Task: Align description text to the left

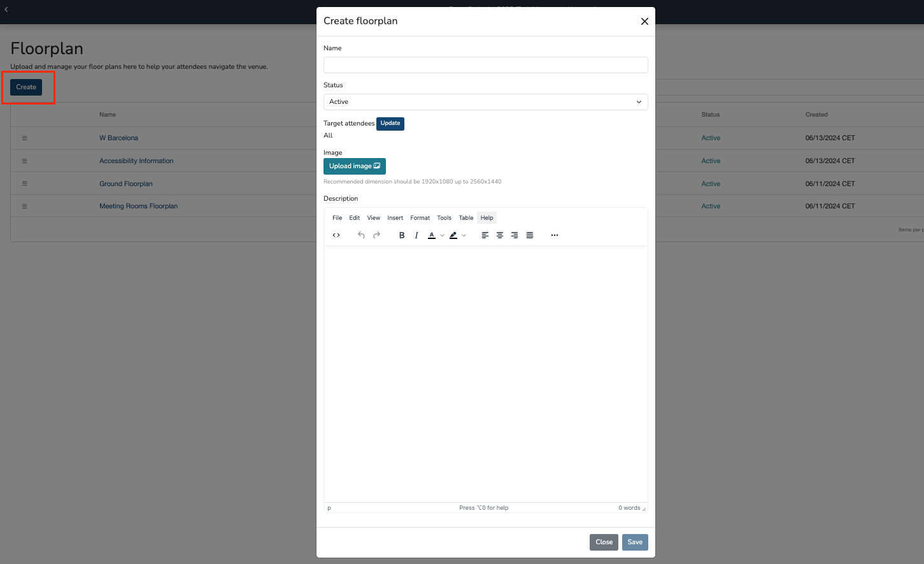Action: [485, 235]
